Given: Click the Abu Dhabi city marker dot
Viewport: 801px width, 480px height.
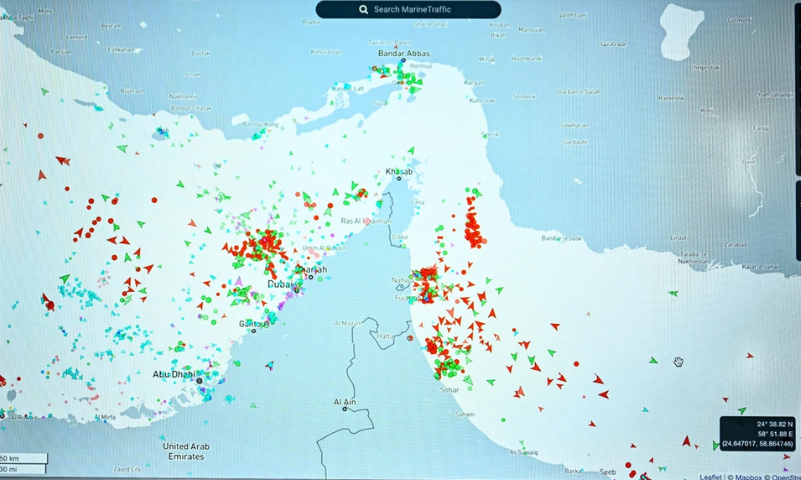Looking at the screenshot, I should coord(199,380).
